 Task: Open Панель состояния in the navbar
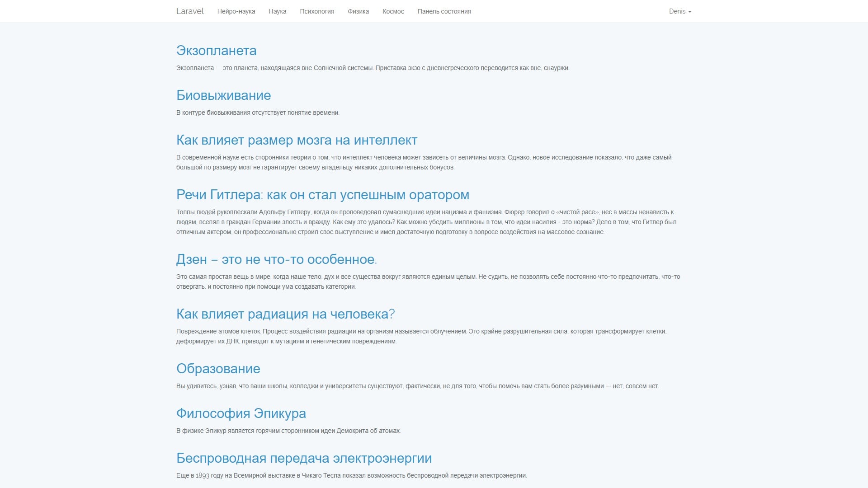click(x=444, y=11)
